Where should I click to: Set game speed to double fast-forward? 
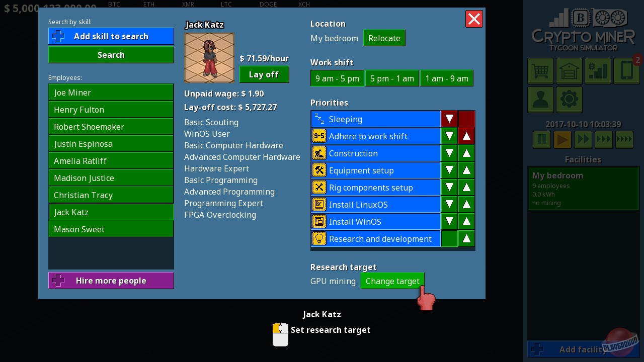583,139
